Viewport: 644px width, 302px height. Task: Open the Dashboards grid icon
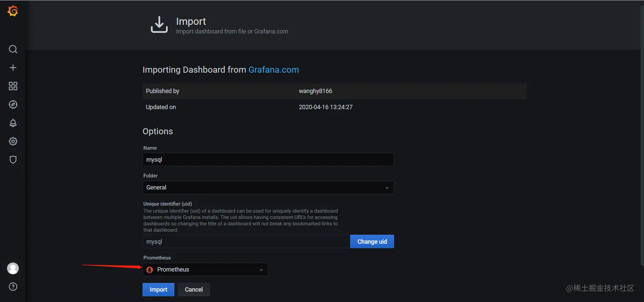coord(13,86)
